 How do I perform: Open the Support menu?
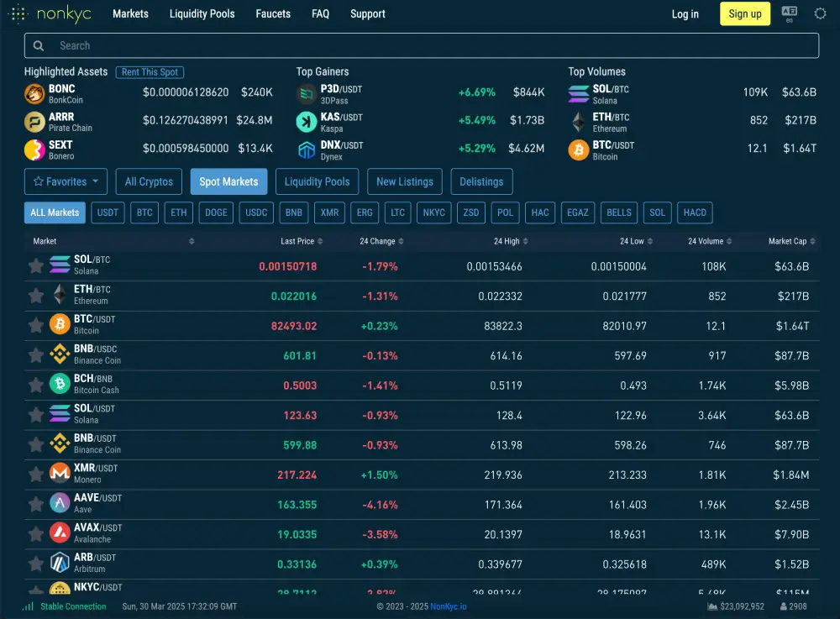(x=368, y=14)
